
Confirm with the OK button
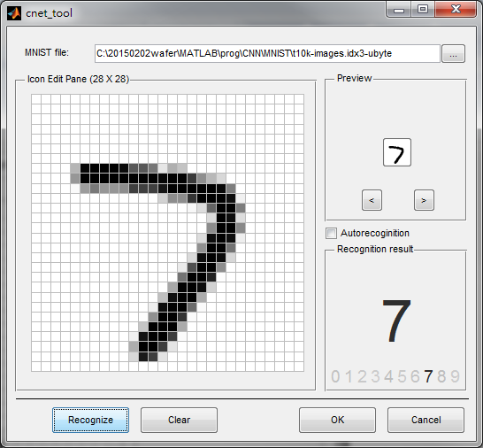click(x=337, y=420)
